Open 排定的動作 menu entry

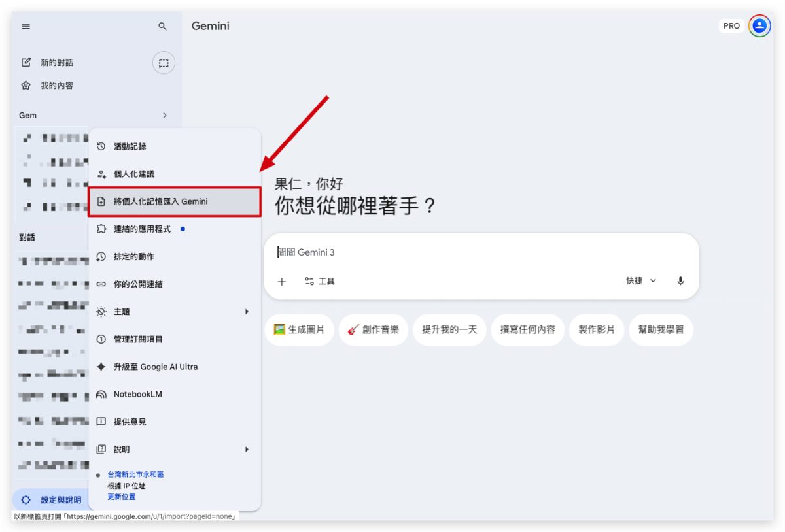pos(175,256)
